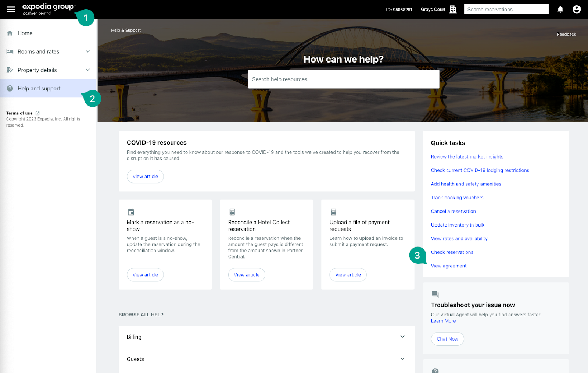
Task: Click the calendar icon on the no-show card
Action: tap(131, 212)
